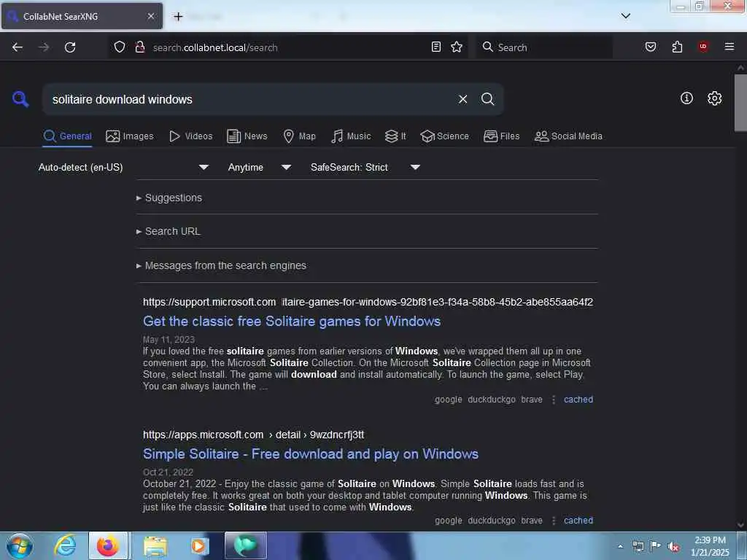Click the muted volume tray icon
The width and height of the screenshot is (747, 560).
tap(673, 547)
